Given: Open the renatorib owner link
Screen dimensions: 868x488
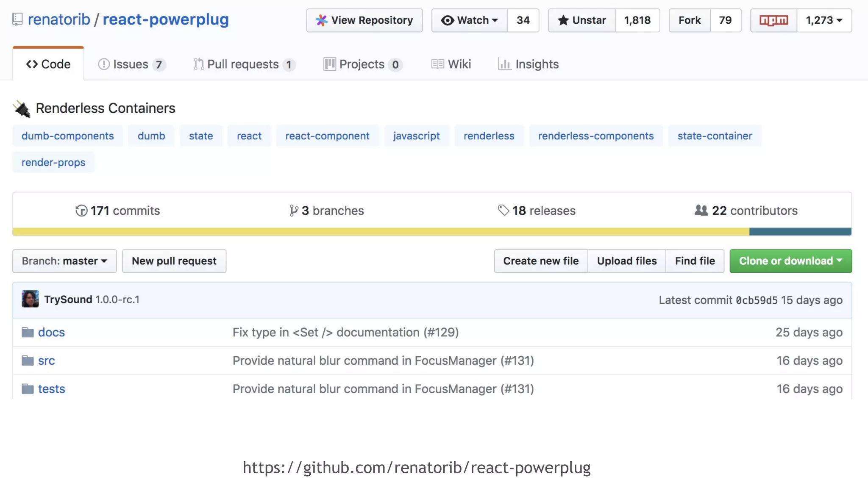Looking at the screenshot, I should (59, 19).
